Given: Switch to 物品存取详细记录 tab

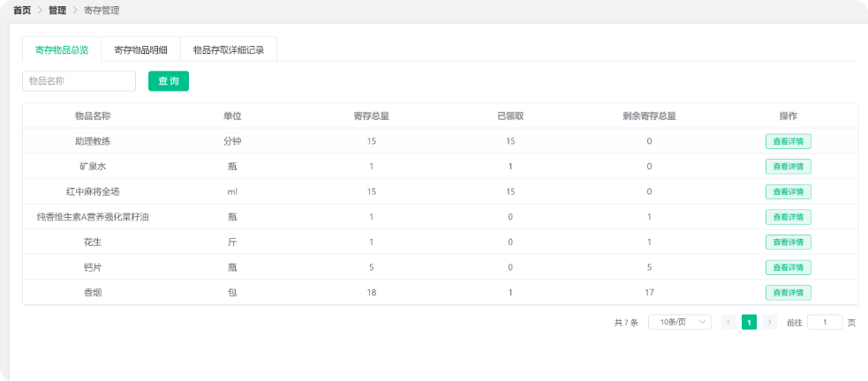Looking at the screenshot, I should click(x=228, y=49).
